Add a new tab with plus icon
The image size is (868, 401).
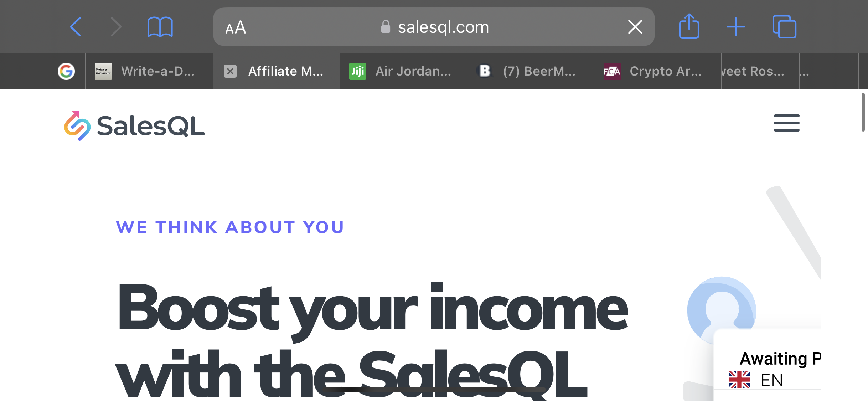tap(736, 27)
